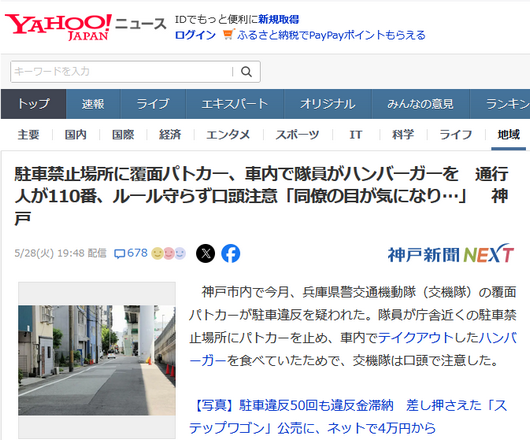The image size is (530, 440).
Task: Click the ログイン link
Action: (195, 35)
